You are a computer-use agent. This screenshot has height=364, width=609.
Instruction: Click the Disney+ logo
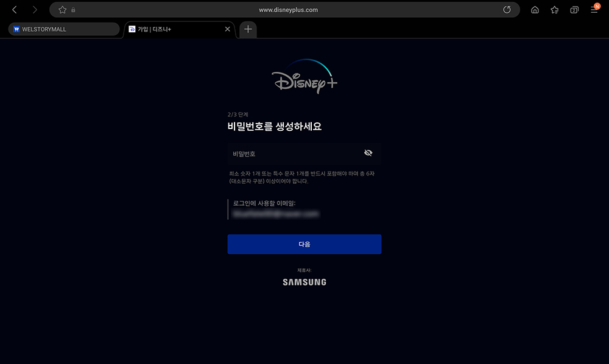[x=304, y=77]
